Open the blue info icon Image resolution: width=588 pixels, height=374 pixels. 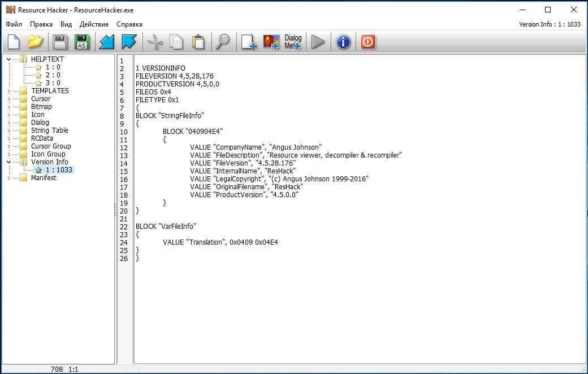pos(343,42)
